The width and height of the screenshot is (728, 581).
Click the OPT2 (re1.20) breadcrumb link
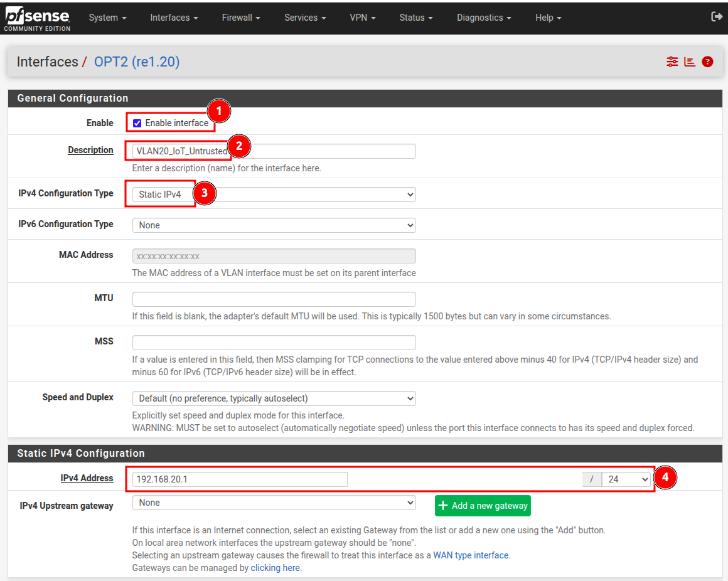click(x=137, y=61)
